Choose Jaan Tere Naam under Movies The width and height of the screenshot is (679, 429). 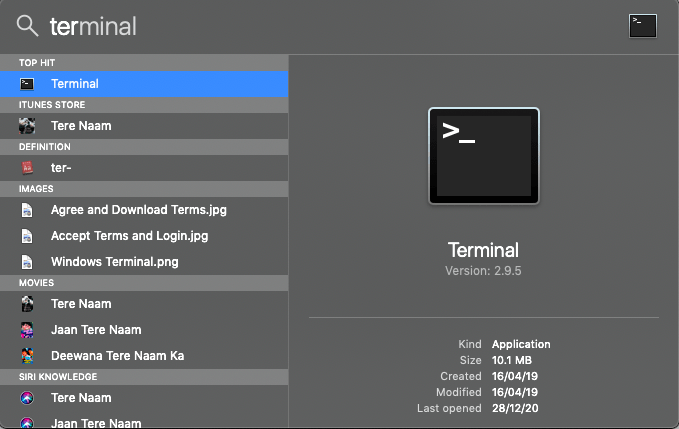click(x=96, y=330)
